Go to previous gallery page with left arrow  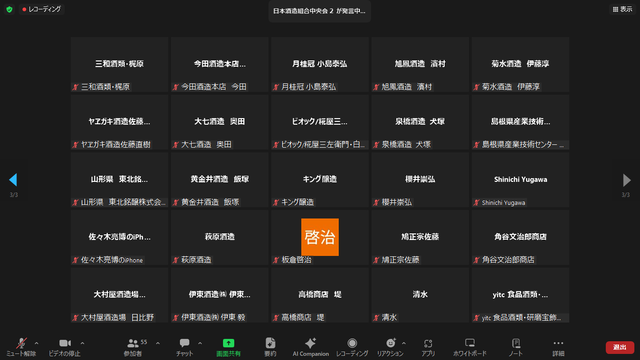[x=13, y=180]
